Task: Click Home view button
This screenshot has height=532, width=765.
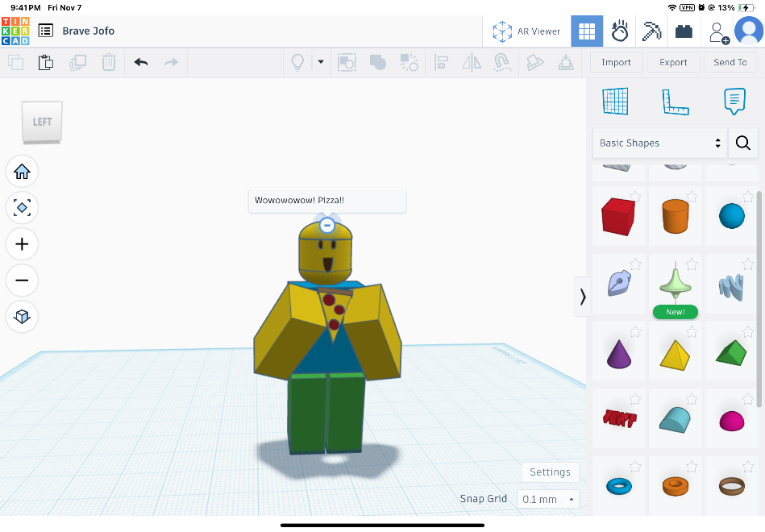Action: pos(22,171)
